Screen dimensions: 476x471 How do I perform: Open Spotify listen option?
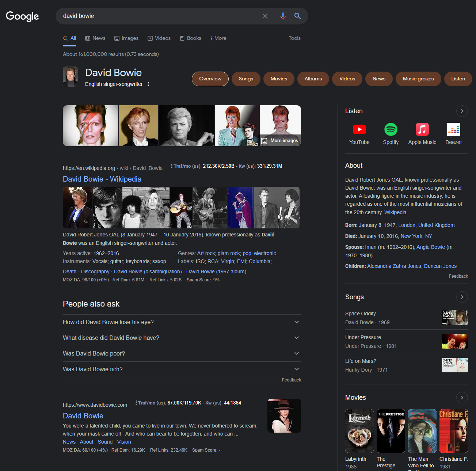click(391, 134)
